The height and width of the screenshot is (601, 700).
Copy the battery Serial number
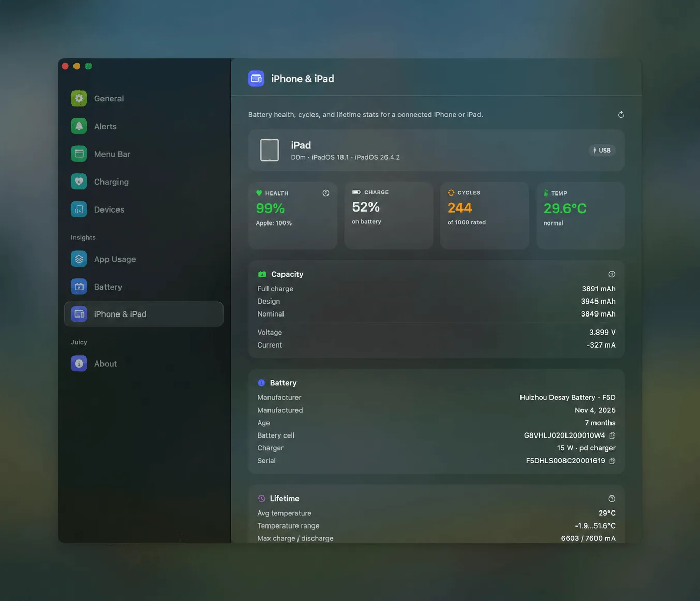pos(613,461)
